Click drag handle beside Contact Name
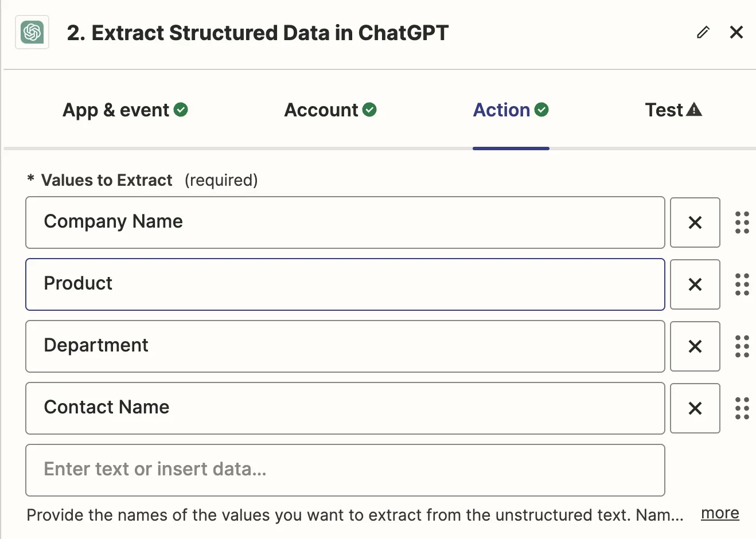756x539 pixels. 742,408
